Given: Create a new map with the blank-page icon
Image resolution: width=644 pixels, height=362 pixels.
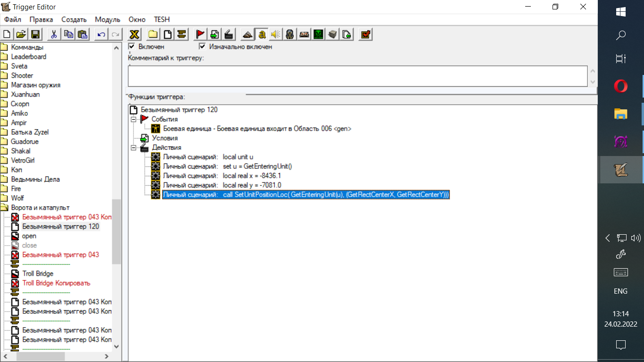Looking at the screenshot, I should [x=7, y=34].
